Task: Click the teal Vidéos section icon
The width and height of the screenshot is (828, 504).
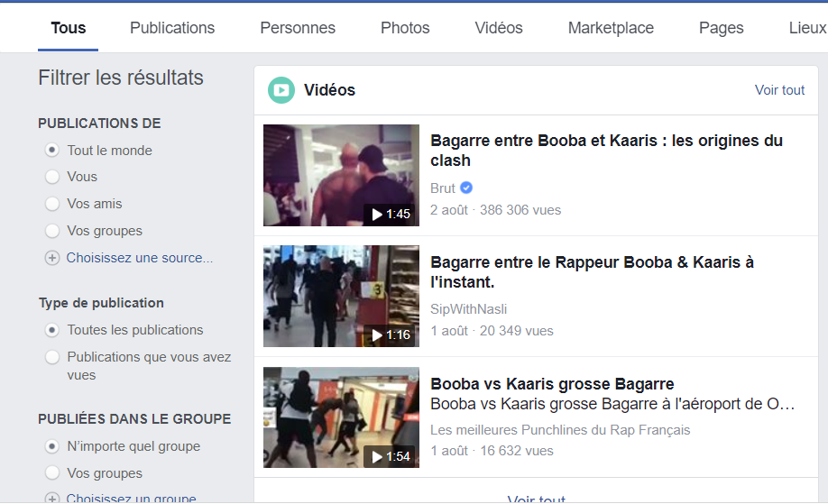Action: (281, 90)
